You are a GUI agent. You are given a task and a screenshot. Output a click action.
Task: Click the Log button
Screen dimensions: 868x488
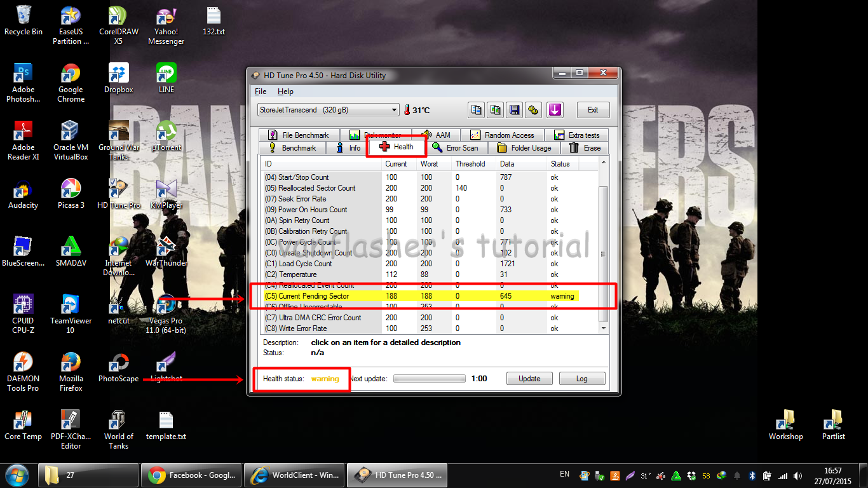click(x=582, y=379)
